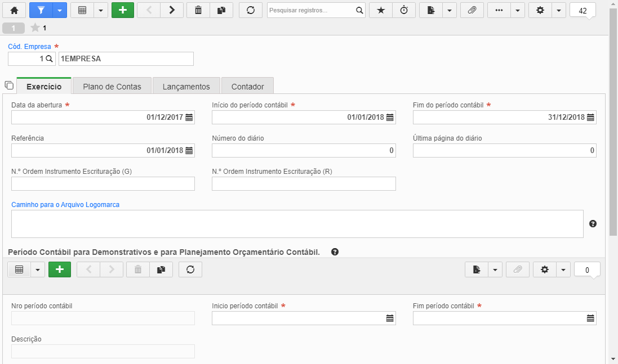Expand the top settings gear dropdown arrow
The height and width of the screenshot is (364, 618).
[x=558, y=10]
